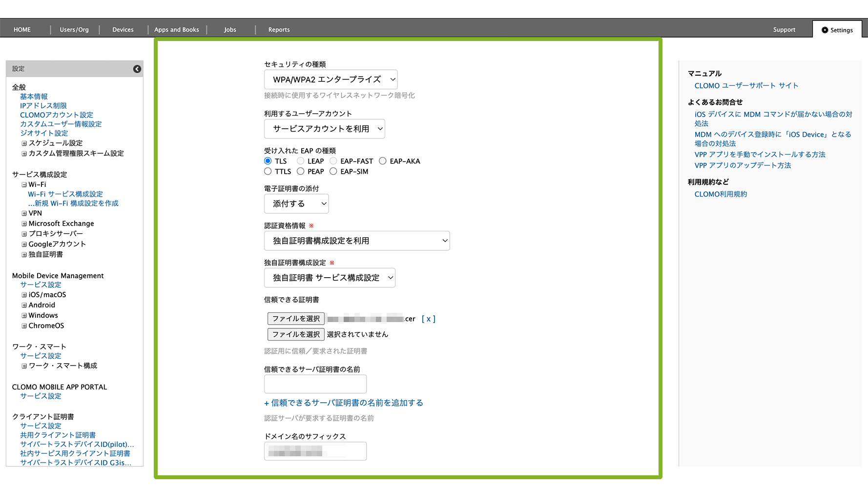Viewport: 868px width, 488px height.
Task: Expand the スケジュール設定 node
Action: 24,143
